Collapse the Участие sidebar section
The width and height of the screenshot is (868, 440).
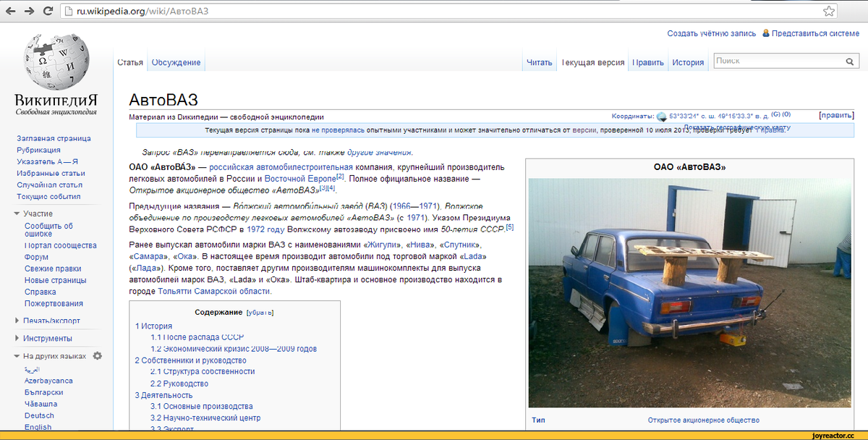17,214
